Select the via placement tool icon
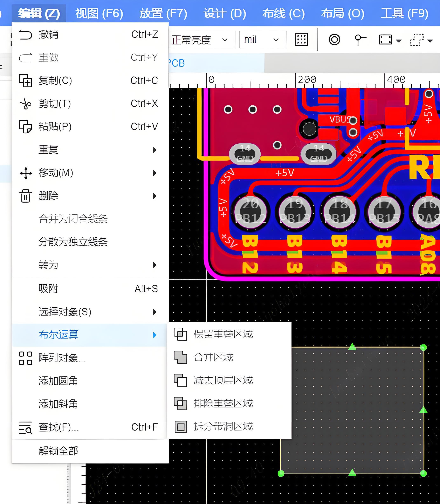The image size is (440, 504). [334, 40]
